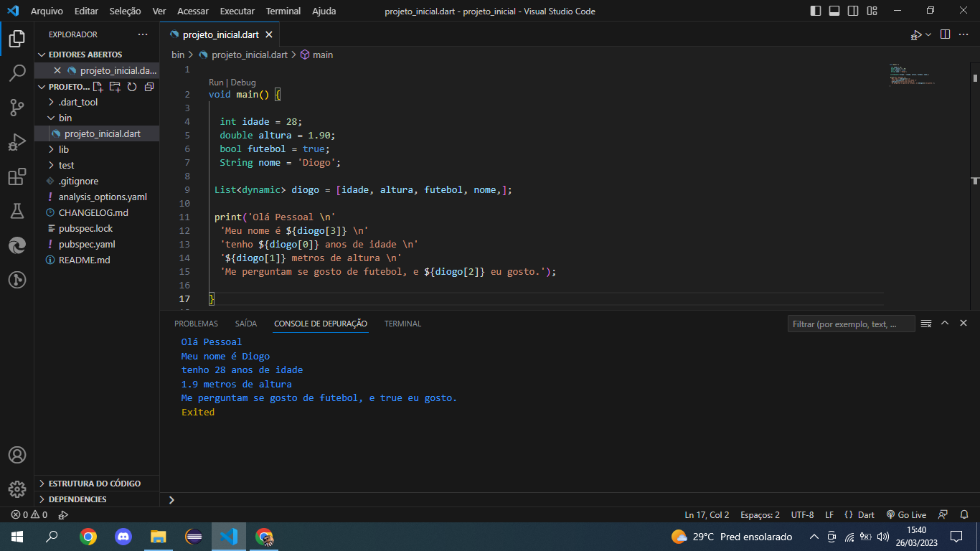Open the customize layout icon
Image resolution: width=980 pixels, height=551 pixels.
(x=872, y=11)
